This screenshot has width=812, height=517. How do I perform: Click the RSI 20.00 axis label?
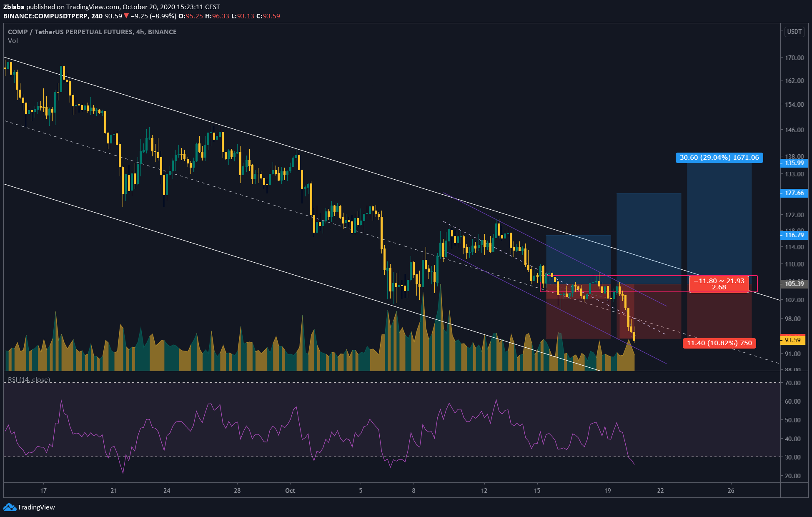793,476
